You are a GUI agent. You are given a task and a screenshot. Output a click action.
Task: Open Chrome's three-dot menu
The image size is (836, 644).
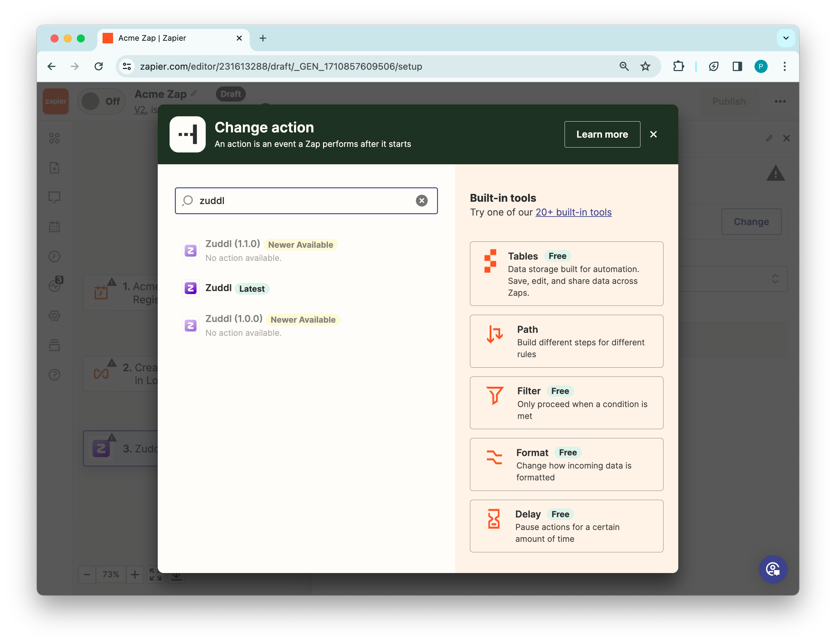[x=784, y=67]
